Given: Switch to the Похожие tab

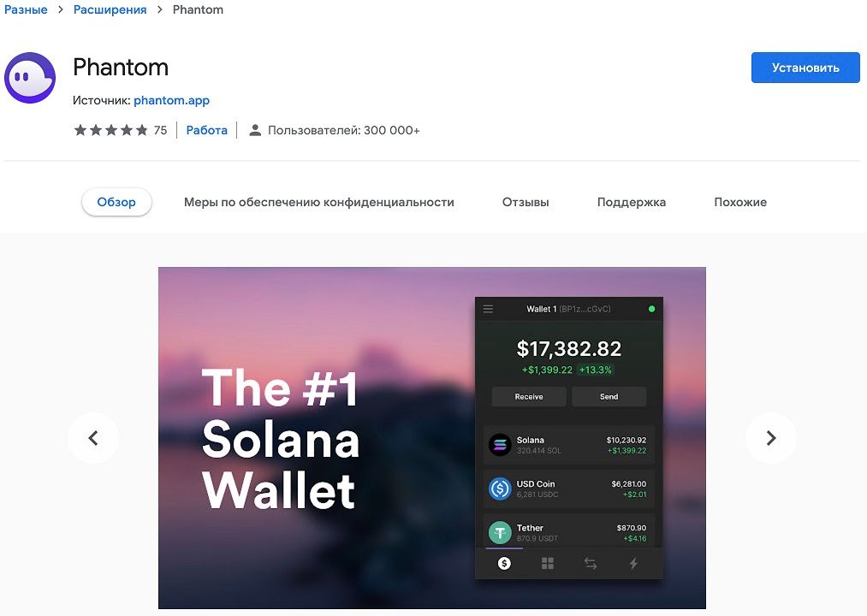Looking at the screenshot, I should [740, 203].
